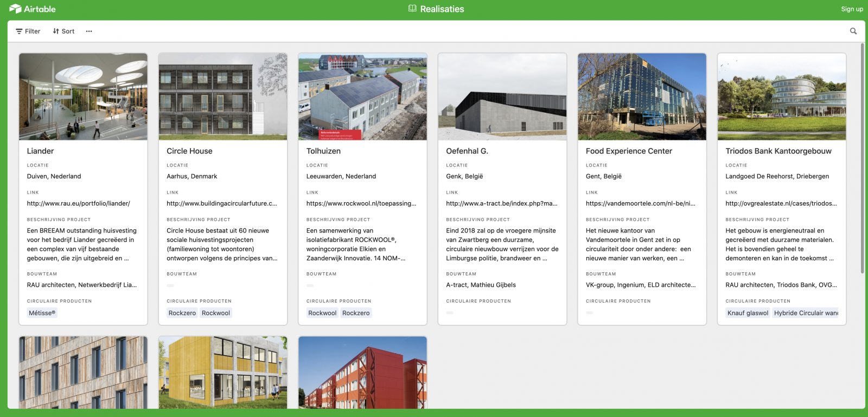Select the Triodos Bank Kantoorgebouw title
Screen dimensions: 868x417
[x=778, y=151]
